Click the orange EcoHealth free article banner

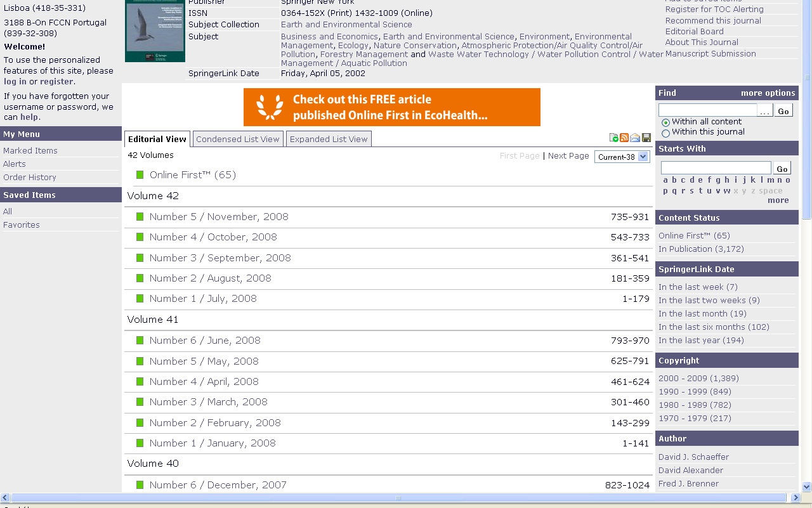[x=392, y=107]
